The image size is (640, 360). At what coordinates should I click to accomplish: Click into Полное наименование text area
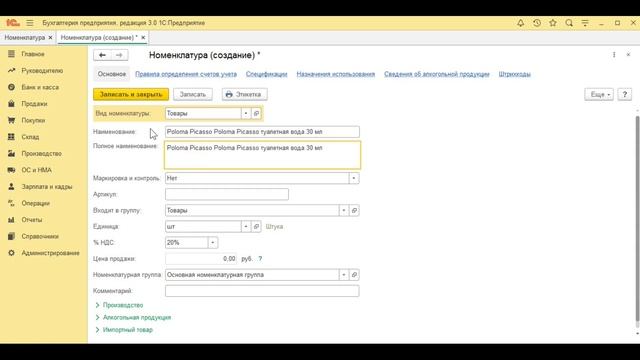262,155
